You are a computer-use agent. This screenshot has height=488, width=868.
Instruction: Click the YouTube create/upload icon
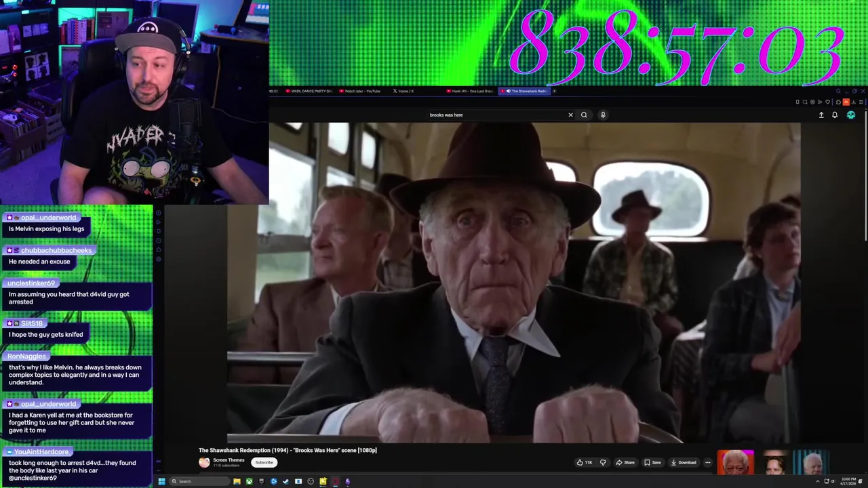pyautogui.click(x=821, y=115)
